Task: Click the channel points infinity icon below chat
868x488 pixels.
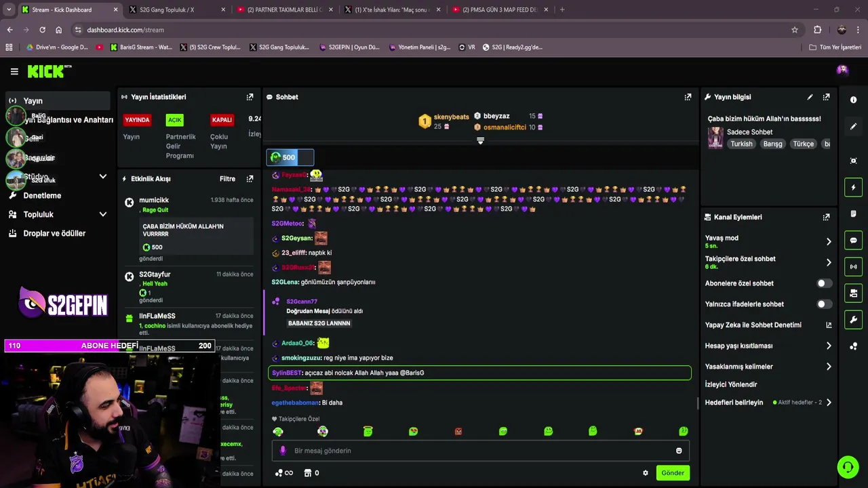Action: [284, 473]
